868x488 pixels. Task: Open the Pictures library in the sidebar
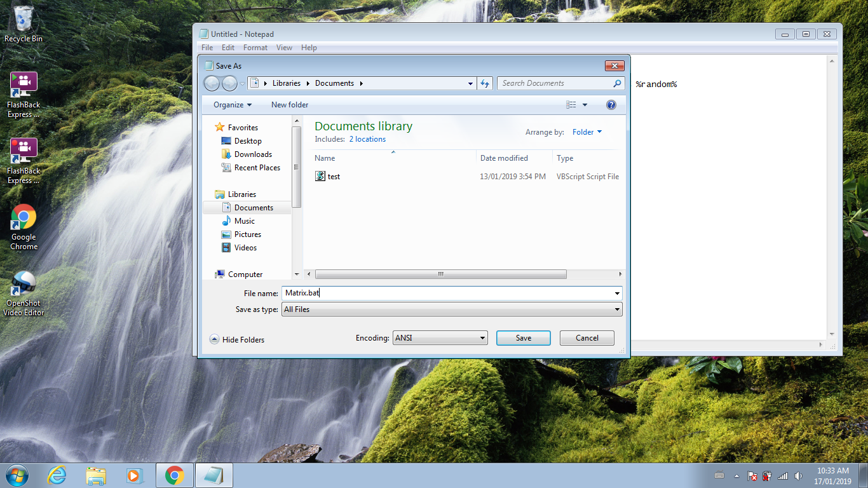pos(249,234)
